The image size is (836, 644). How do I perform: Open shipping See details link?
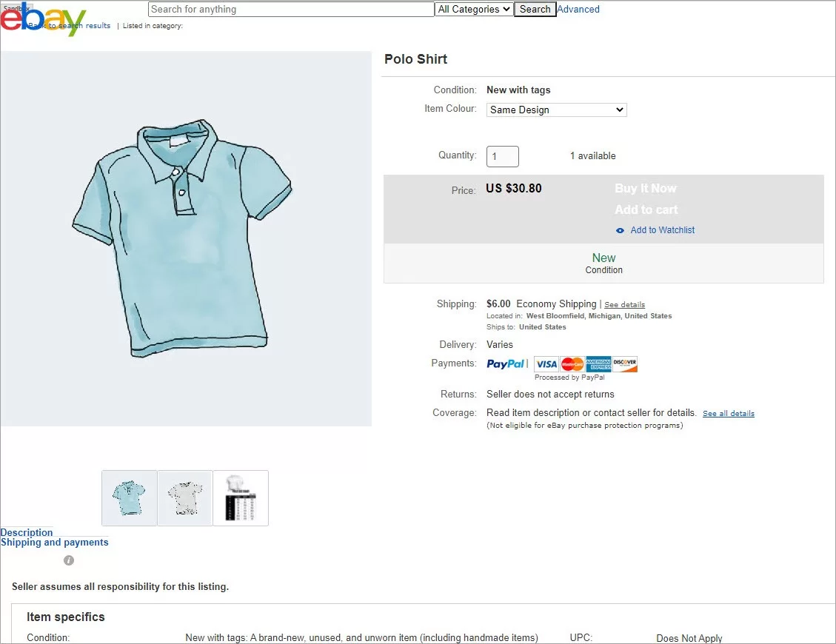pyautogui.click(x=624, y=304)
